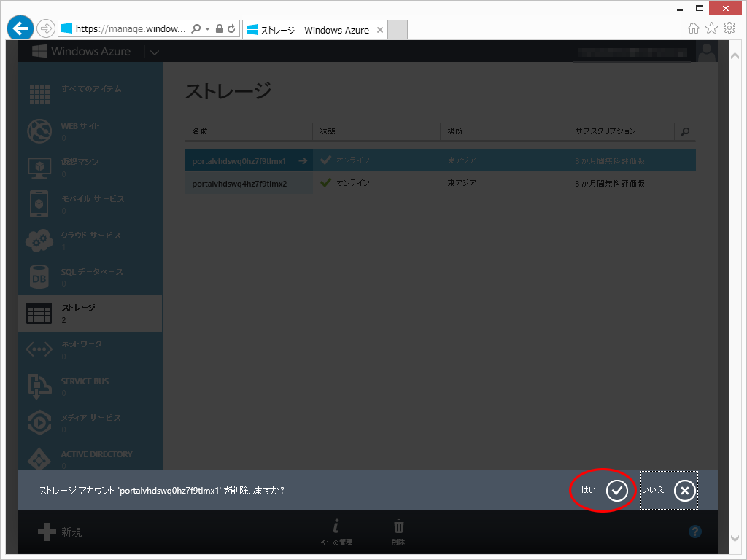Open the すべてのアイテム grid icon
Screen dimensions: 747x560
point(39,94)
